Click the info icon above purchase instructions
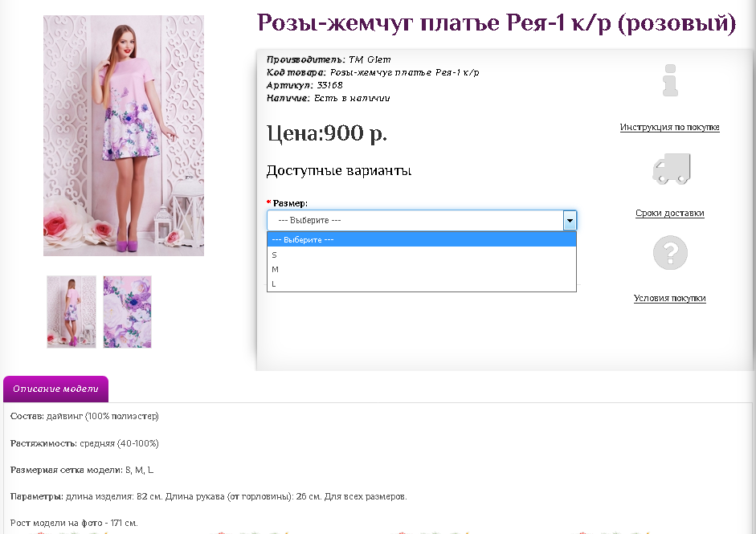 coord(670,80)
